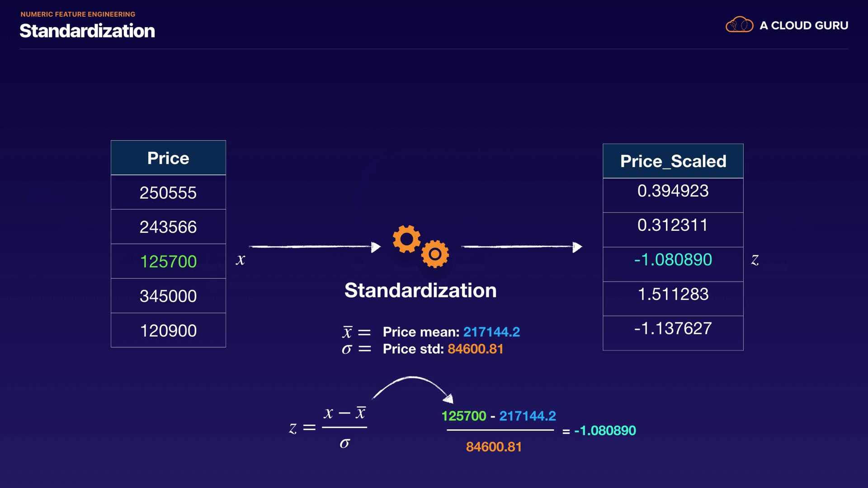Click the right arrowhead pointing to Price_Scaled
The width and height of the screenshot is (868, 488).
[577, 247]
